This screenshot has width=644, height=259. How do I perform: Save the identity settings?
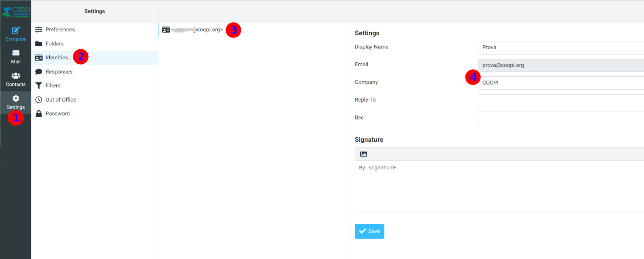(369, 231)
